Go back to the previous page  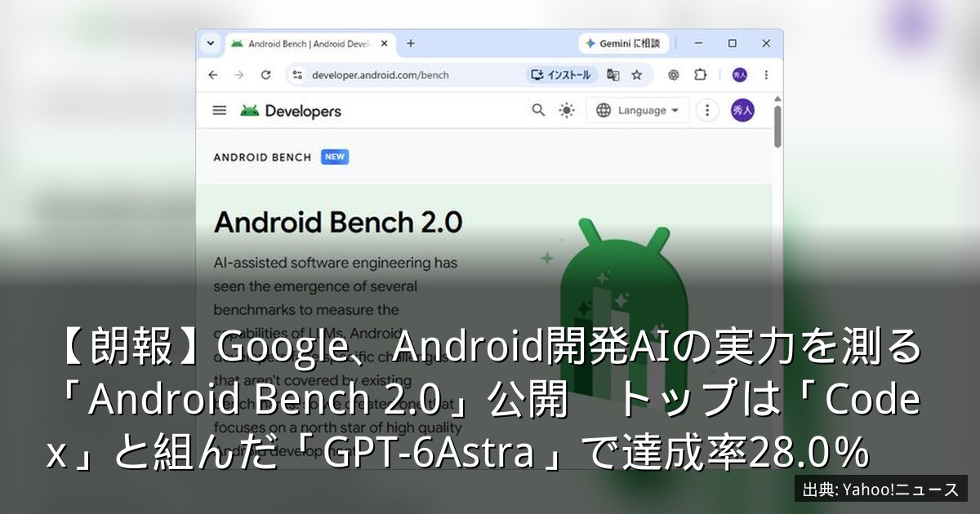(213, 75)
